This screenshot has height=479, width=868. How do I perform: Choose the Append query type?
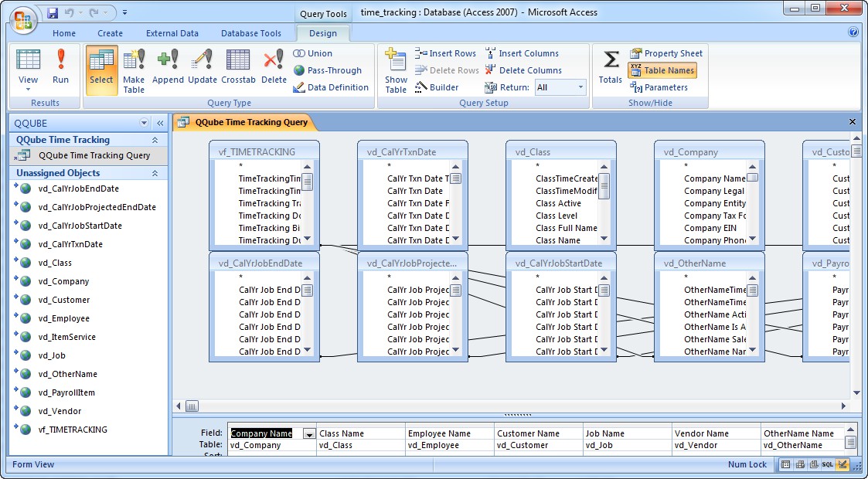pyautogui.click(x=168, y=66)
